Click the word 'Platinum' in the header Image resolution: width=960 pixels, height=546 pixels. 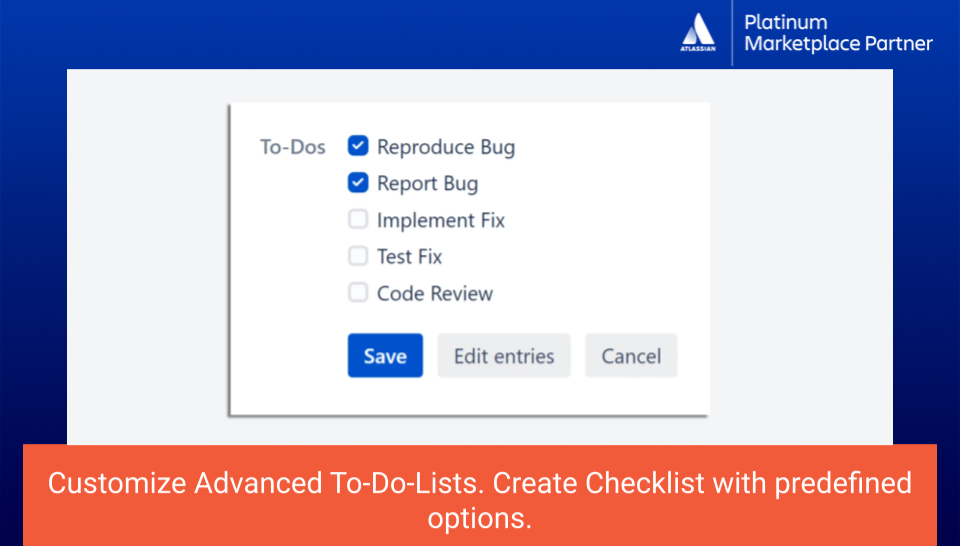(x=786, y=22)
